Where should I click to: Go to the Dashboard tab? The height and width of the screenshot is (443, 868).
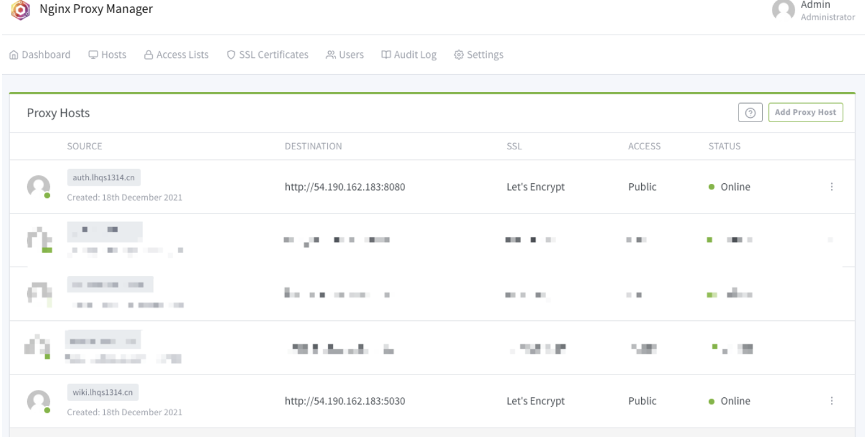[x=39, y=55]
